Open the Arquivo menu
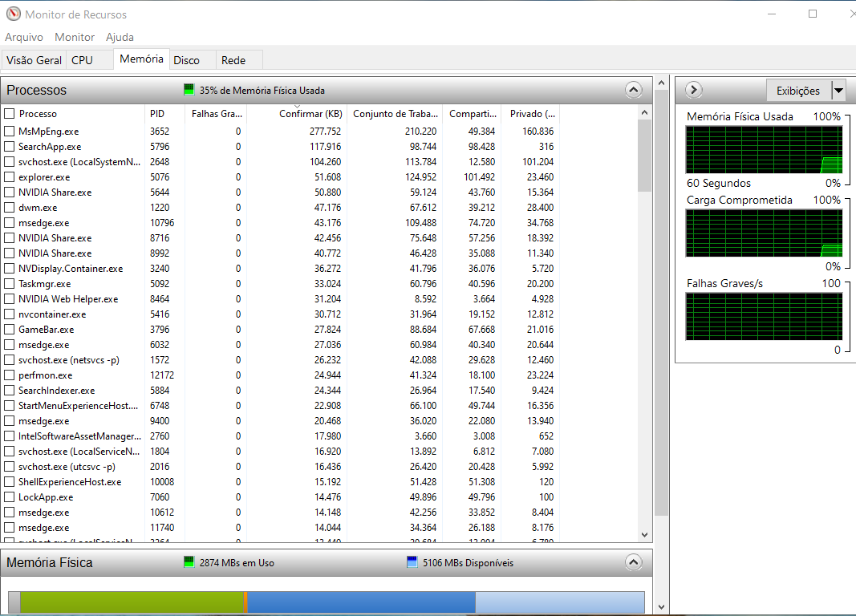This screenshot has height=616, width=856. click(x=24, y=37)
